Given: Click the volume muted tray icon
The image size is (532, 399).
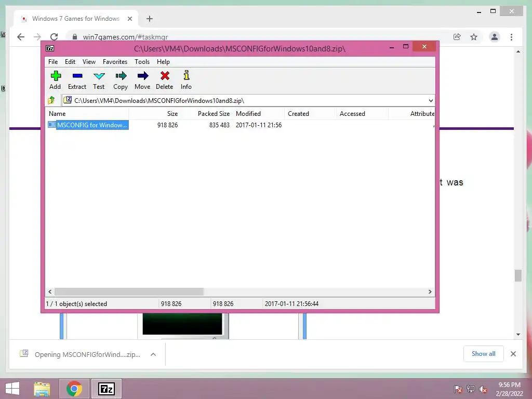Looking at the screenshot, I should [483, 389].
